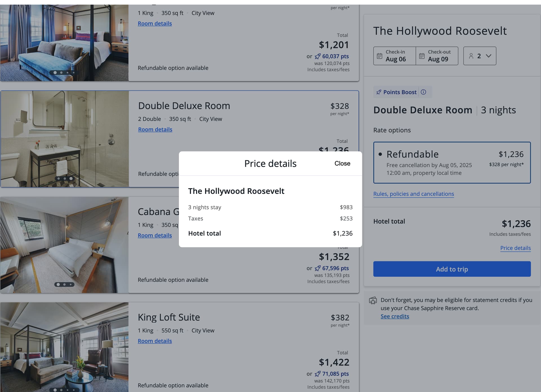Click the check-out calendar icon
541x392 pixels.
click(422, 56)
